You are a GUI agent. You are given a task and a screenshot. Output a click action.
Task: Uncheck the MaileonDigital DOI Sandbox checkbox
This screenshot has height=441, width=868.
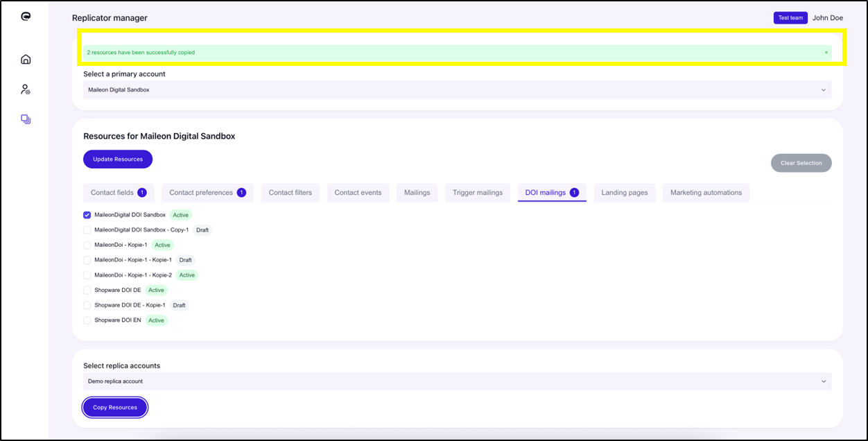[x=87, y=215]
